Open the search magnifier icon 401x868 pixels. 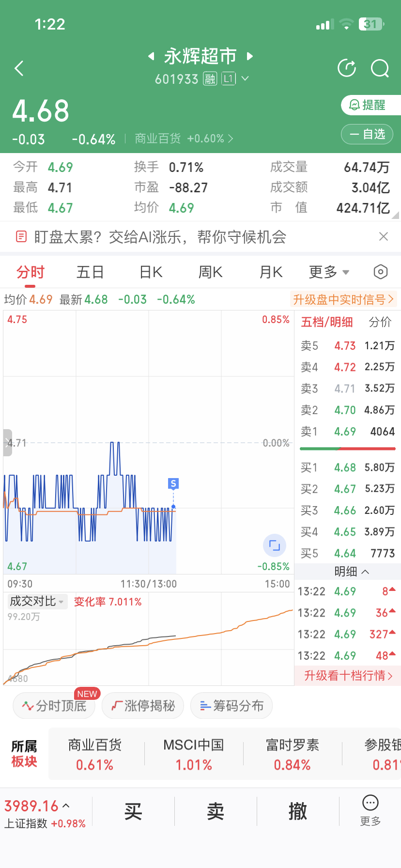(380, 68)
